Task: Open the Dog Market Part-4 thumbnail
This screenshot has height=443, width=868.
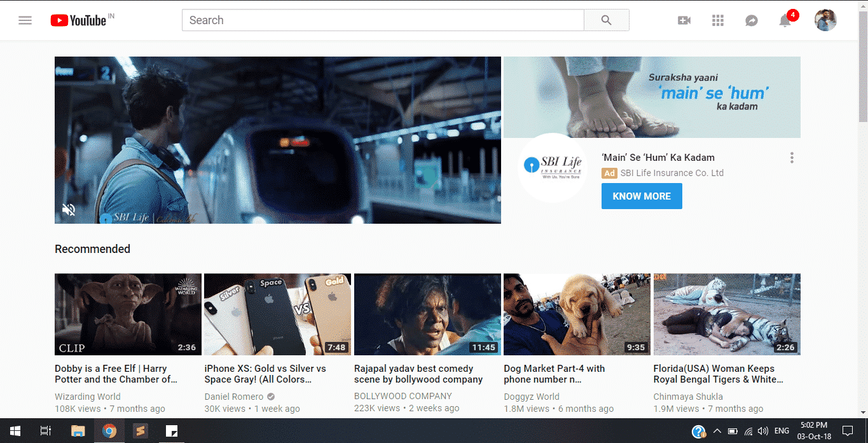Action: pyautogui.click(x=577, y=314)
